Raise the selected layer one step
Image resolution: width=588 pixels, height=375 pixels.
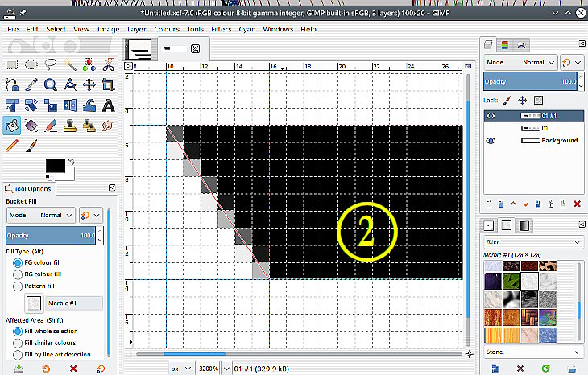[x=513, y=204]
